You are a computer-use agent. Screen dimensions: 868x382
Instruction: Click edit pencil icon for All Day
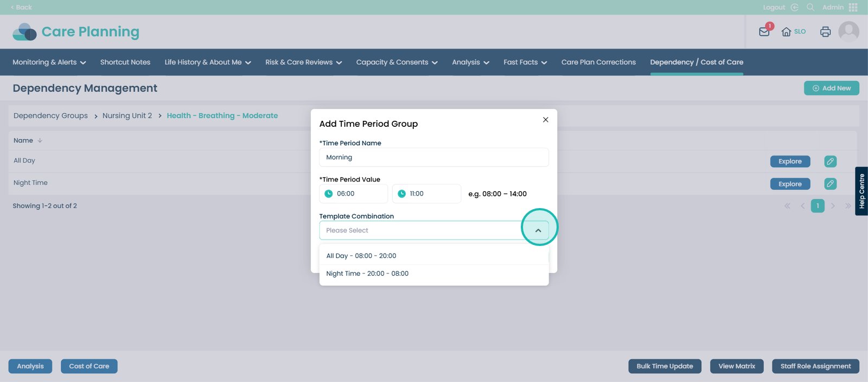[830, 161]
